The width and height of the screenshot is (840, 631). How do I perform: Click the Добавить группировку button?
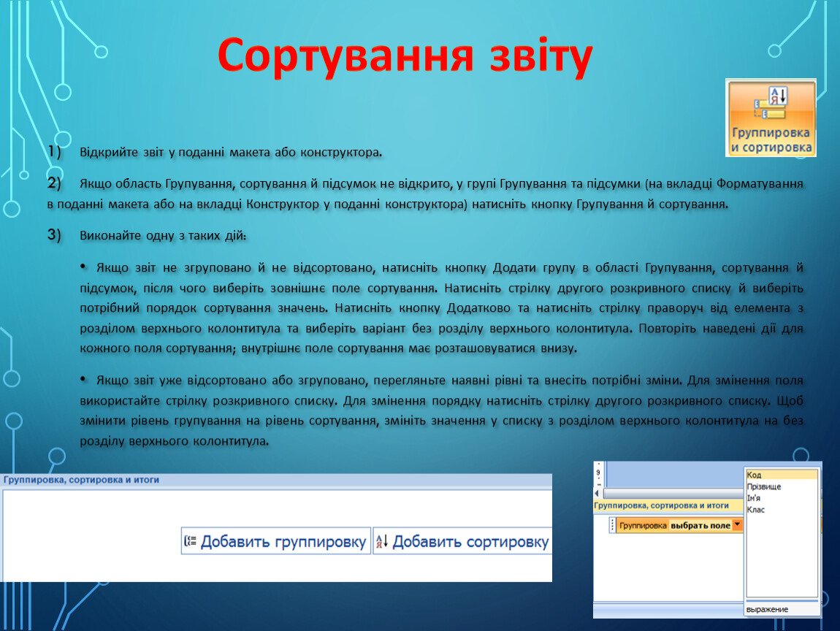(276, 542)
